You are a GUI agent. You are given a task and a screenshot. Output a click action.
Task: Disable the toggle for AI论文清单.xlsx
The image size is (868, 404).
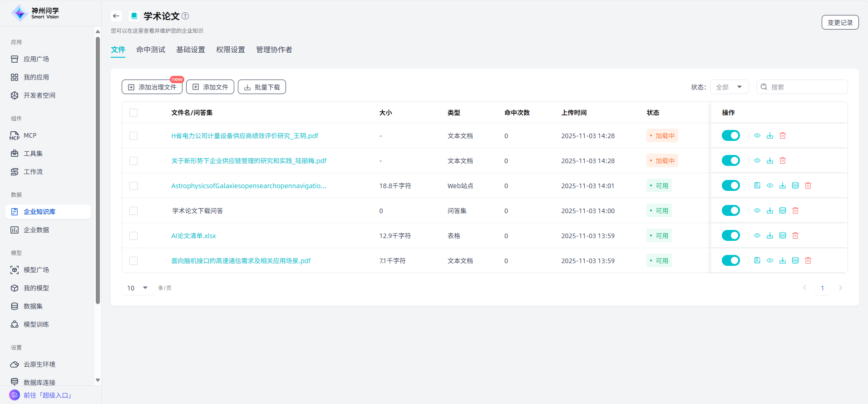731,235
